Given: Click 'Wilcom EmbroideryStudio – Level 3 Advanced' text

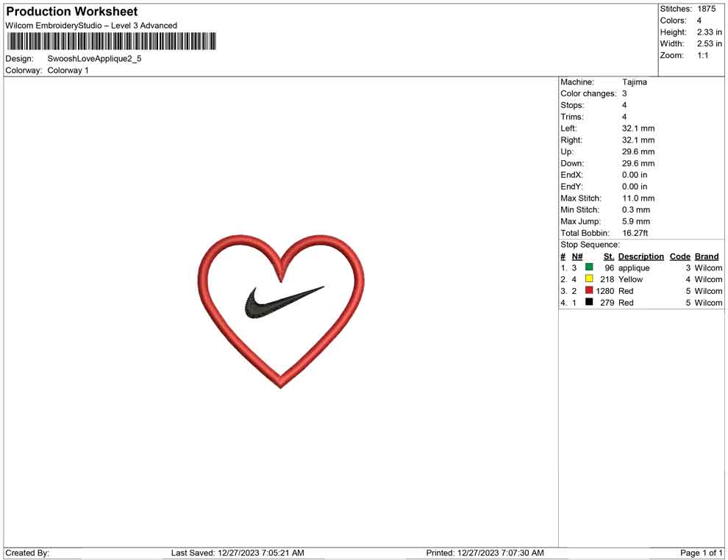Looking at the screenshot, I should (91, 26).
